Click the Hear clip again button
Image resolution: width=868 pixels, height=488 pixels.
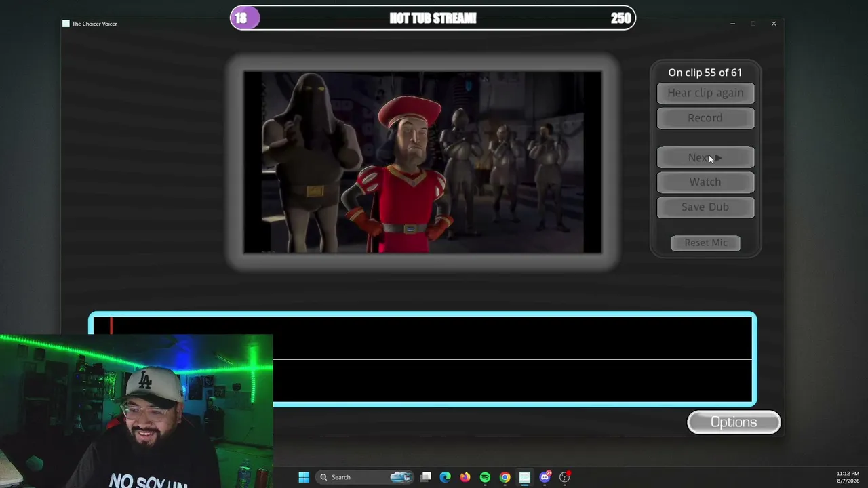[x=705, y=93]
